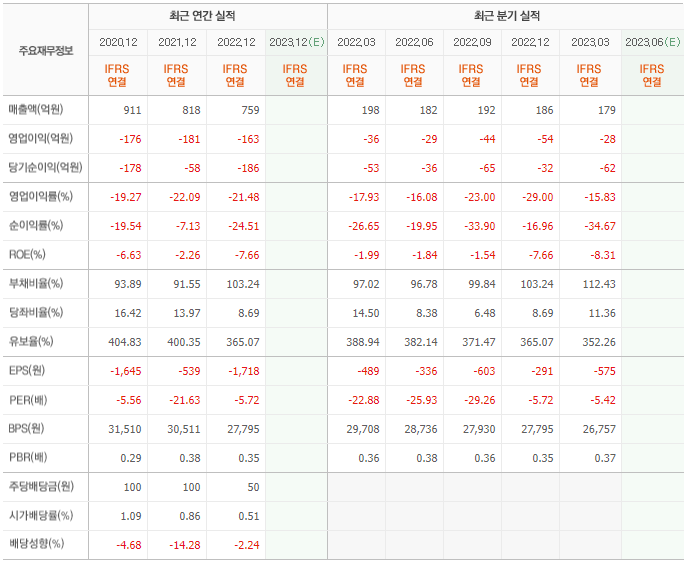The height and width of the screenshot is (563, 688).
Task: Select the 순이익률(%) row label
Action: click(36, 226)
